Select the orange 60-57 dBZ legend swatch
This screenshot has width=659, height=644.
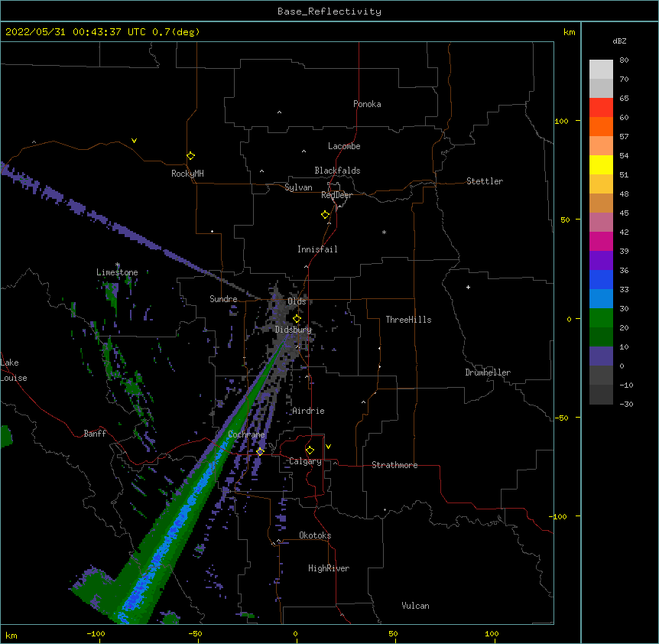pyautogui.click(x=601, y=126)
